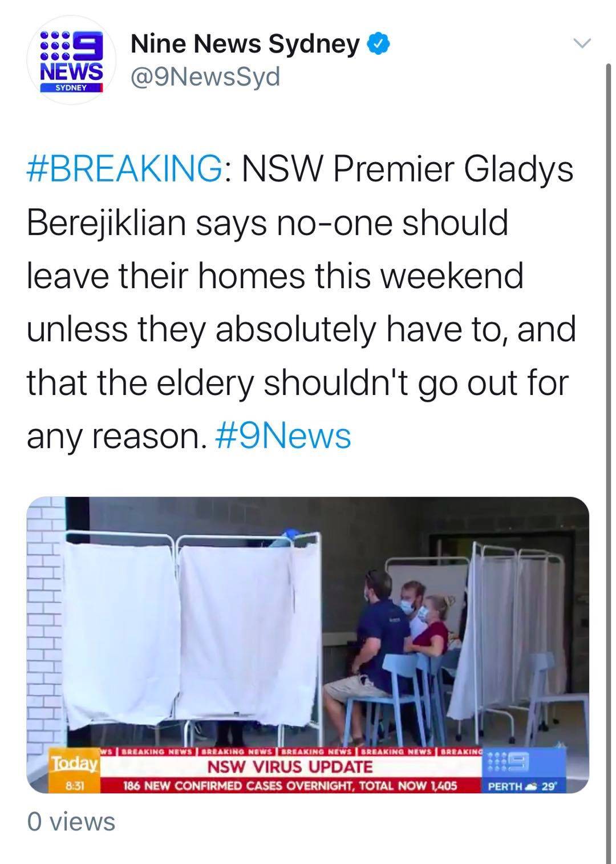Click the Perth weather cloud icon
The height and width of the screenshot is (864, 616).
(x=532, y=786)
